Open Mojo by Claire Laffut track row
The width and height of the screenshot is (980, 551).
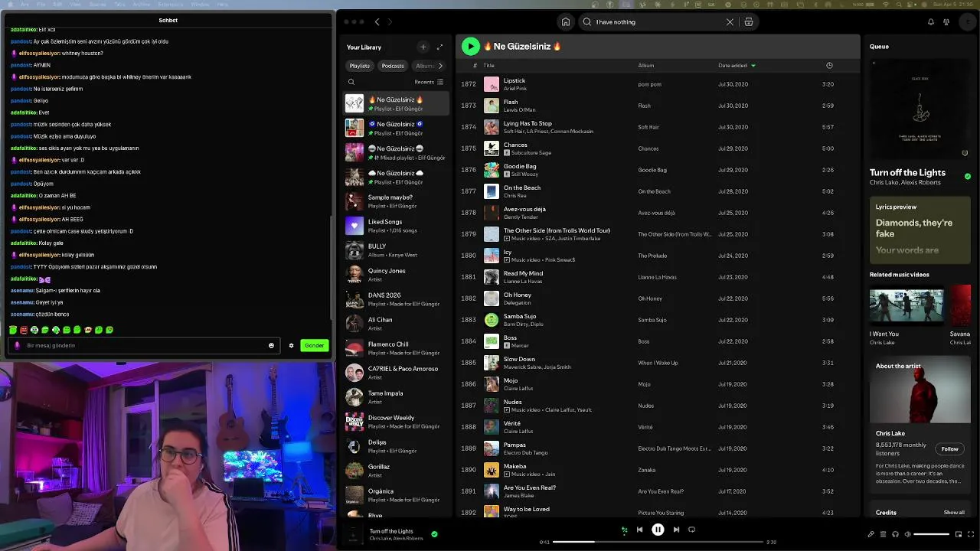658,384
